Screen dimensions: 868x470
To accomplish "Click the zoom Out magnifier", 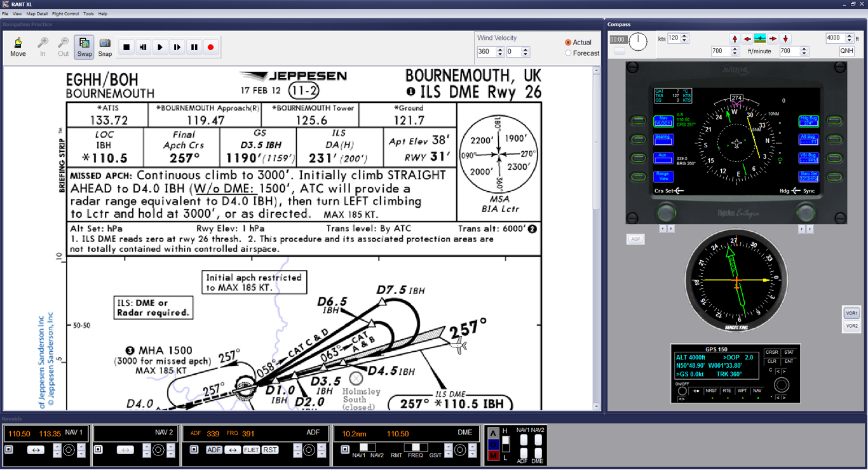I will pos(64,46).
